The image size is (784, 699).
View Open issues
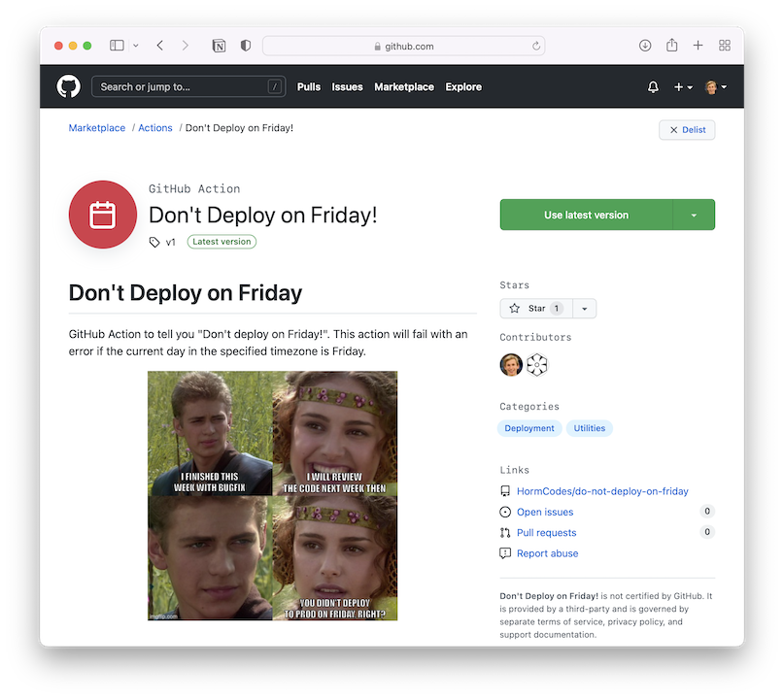(x=545, y=513)
